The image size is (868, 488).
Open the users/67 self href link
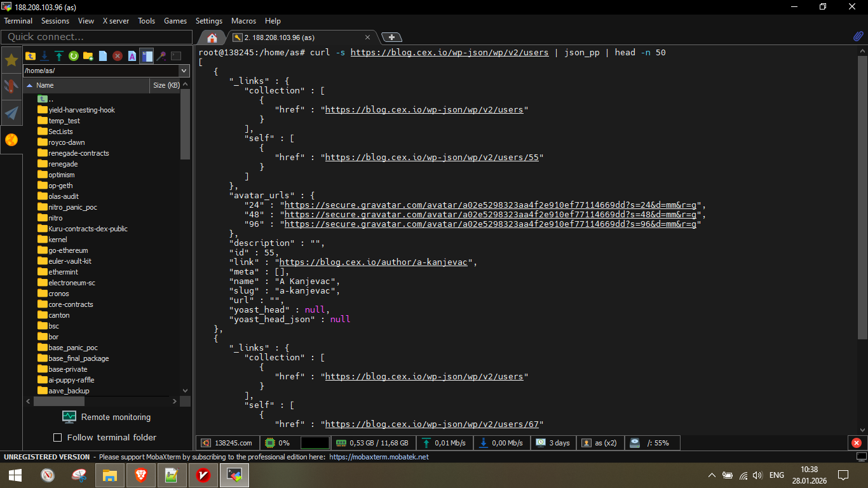(x=431, y=424)
